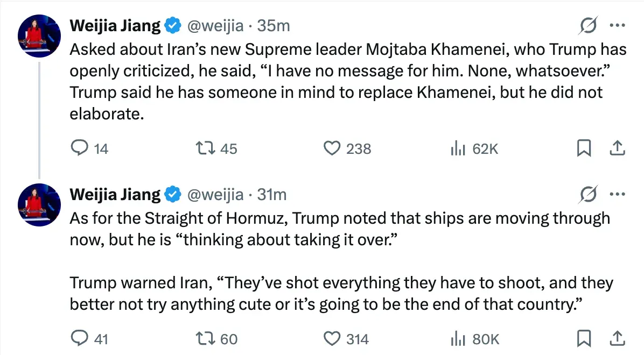Like the tweet with 314 likes
644x355 pixels.
pos(332,339)
